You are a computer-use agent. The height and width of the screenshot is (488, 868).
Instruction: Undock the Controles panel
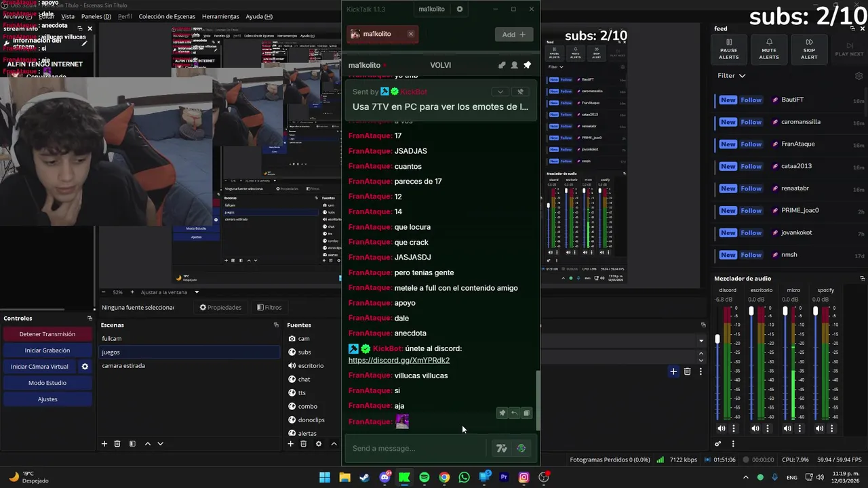(x=90, y=318)
